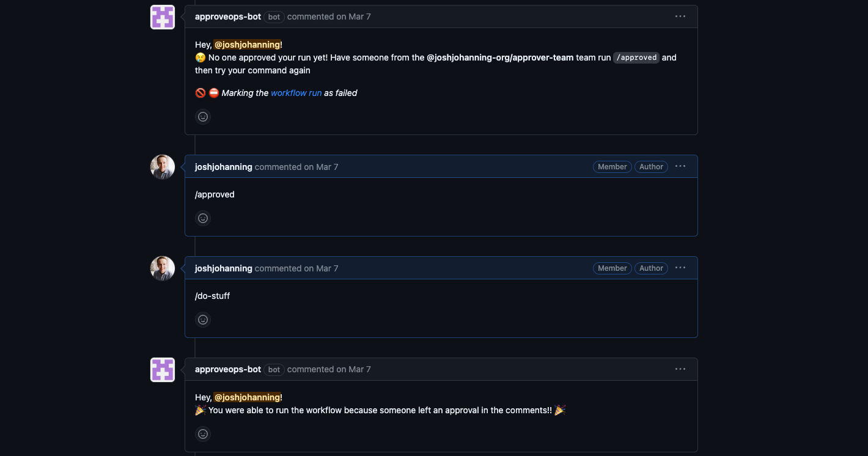Add reaction to the /do-stuff comment
Screen dimensions: 868x456
pos(203,320)
